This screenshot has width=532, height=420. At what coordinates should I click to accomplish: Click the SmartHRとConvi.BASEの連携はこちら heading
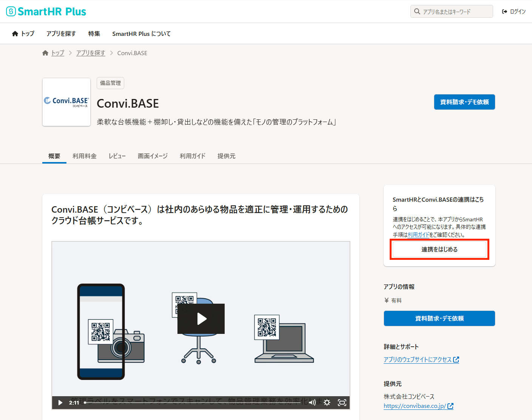click(x=438, y=204)
